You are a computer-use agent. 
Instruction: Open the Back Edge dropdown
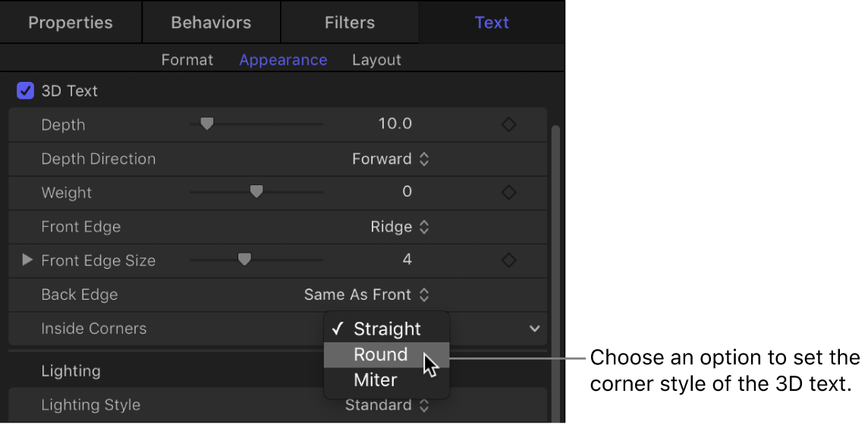pyautogui.click(x=367, y=294)
